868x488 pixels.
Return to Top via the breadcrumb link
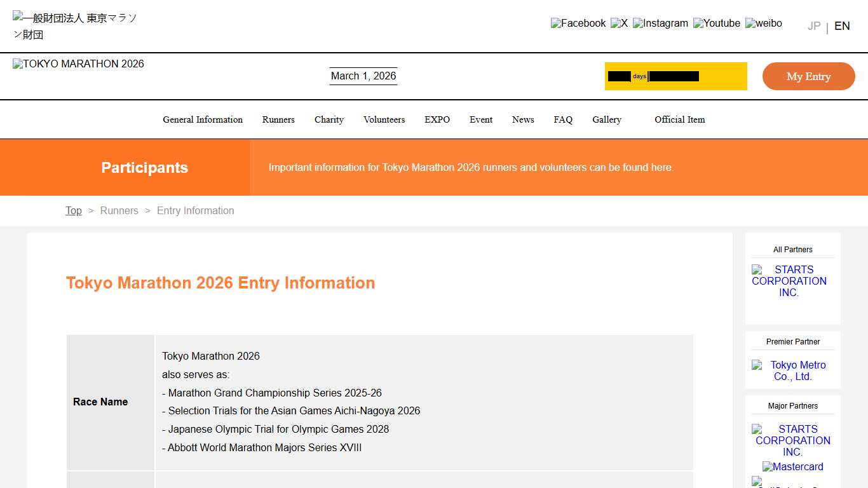click(x=73, y=210)
